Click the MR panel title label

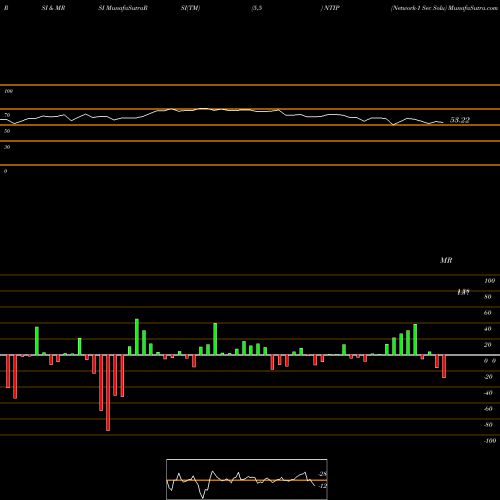446,260
